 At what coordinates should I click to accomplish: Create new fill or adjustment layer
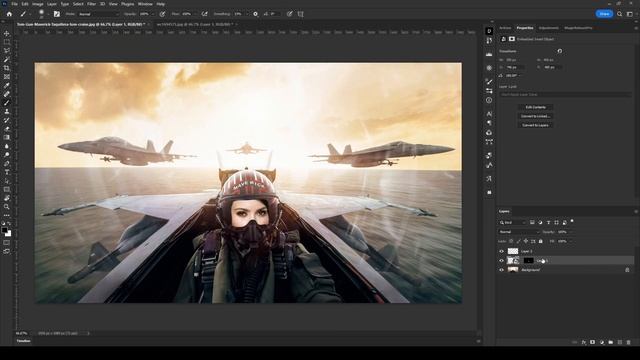point(602,342)
